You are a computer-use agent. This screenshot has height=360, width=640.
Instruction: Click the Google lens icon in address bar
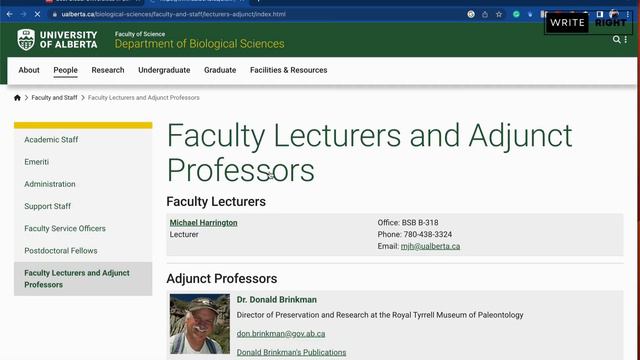[471, 14]
